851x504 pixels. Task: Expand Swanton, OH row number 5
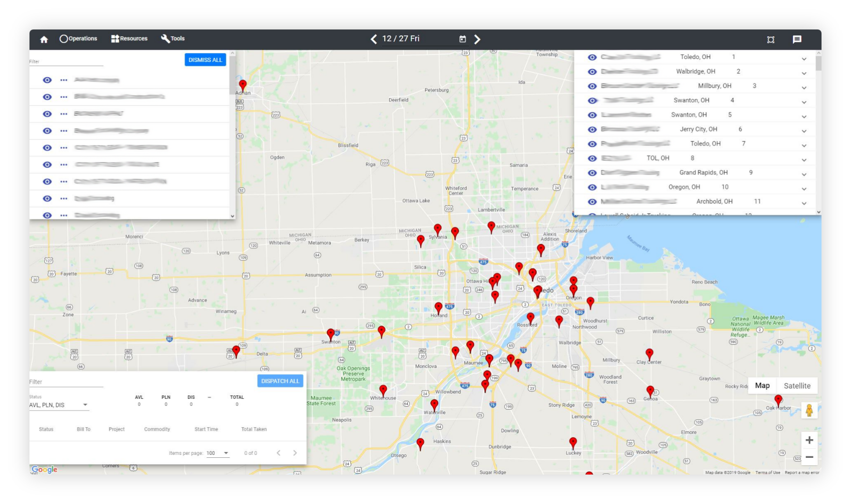[804, 116]
